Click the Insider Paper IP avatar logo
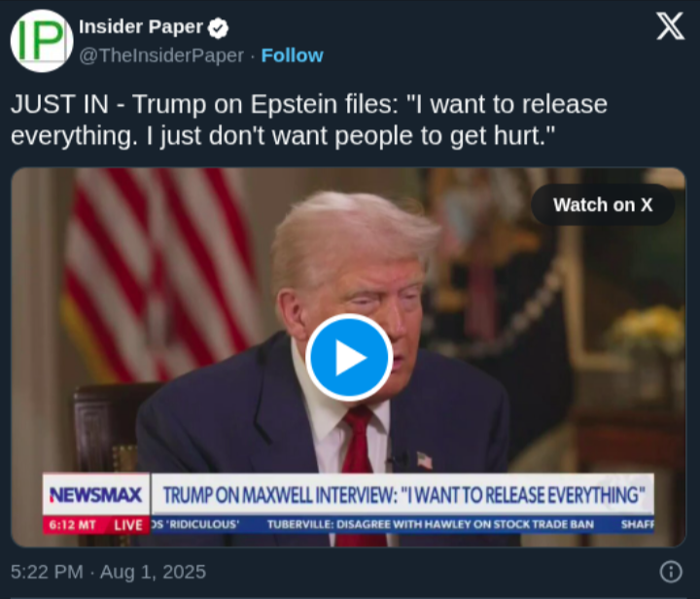This screenshot has width=700, height=599. pyautogui.click(x=42, y=41)
